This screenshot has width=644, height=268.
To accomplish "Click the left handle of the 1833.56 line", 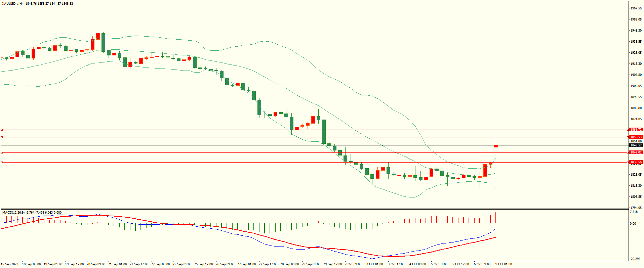I will pyautogui.click(x=2, y=162).
